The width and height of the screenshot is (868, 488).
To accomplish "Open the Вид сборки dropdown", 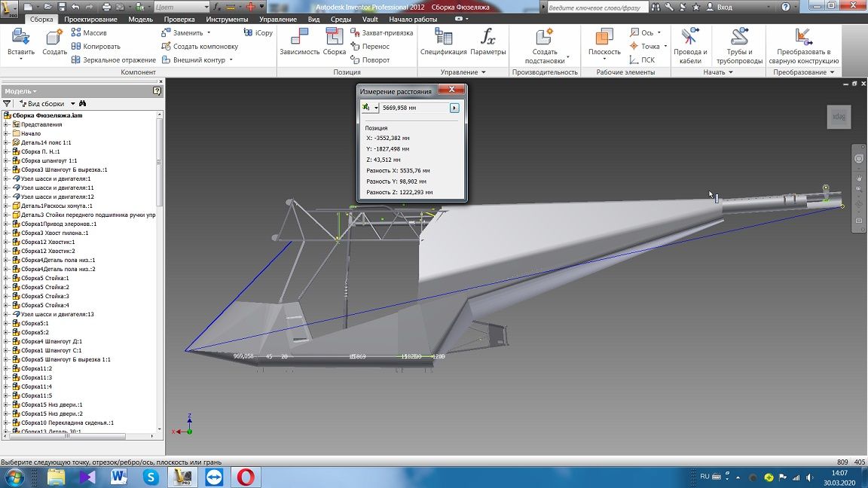I will coord(47,103).
